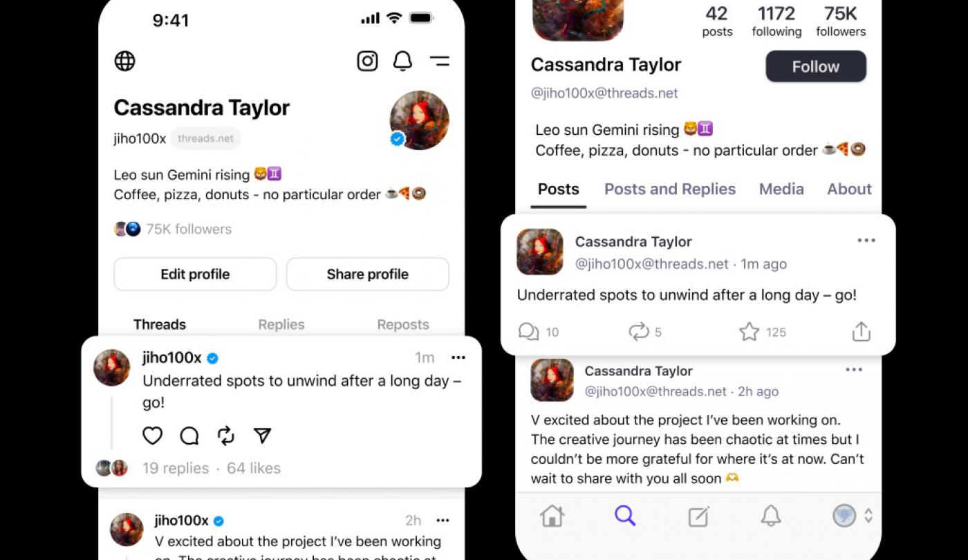Open three-dot menu on 1m ago post
This screenshot has width=968, height=560.
pyautogui.click(x=866, y=241)
